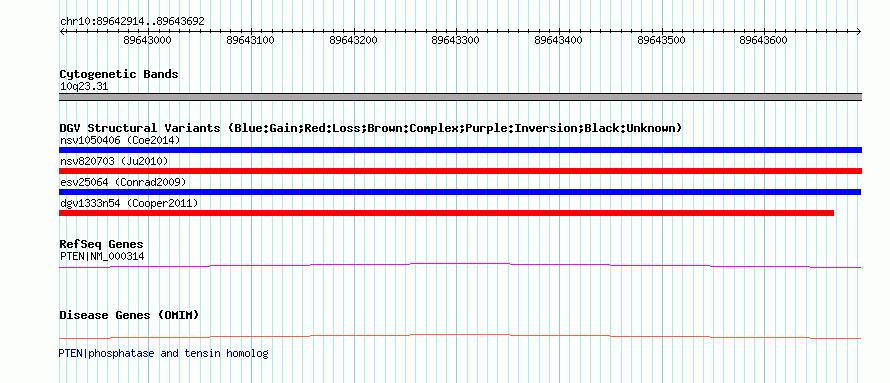890x383 pixels.
Task: Click the DGV Structural Variants track heading
Action: coord(371,128)
